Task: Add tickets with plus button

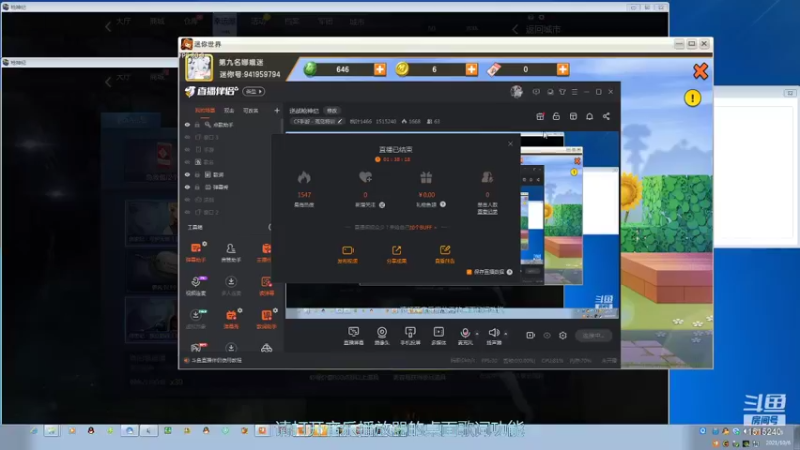Action: (563, 69)
